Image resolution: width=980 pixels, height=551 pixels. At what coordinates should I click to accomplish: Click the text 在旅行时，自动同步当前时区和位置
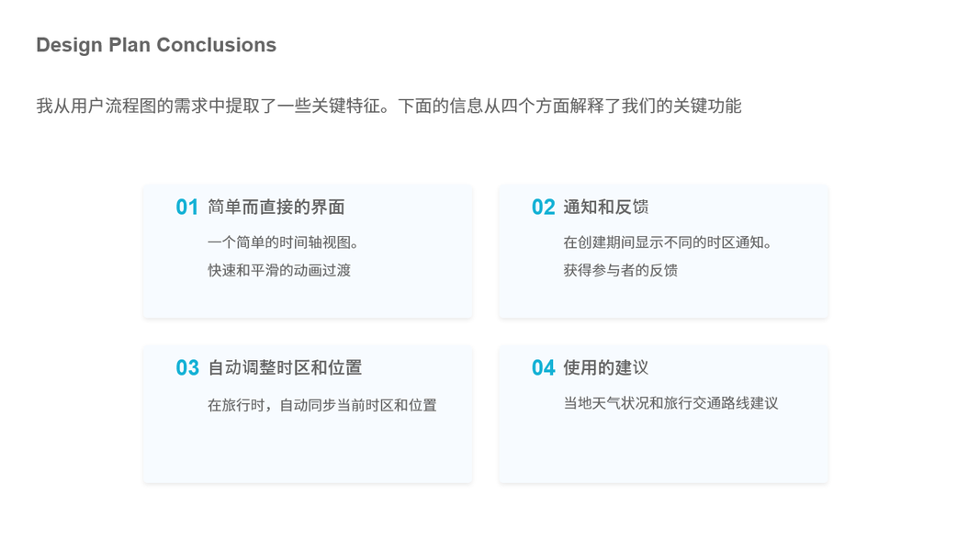[x=322, y=405]
